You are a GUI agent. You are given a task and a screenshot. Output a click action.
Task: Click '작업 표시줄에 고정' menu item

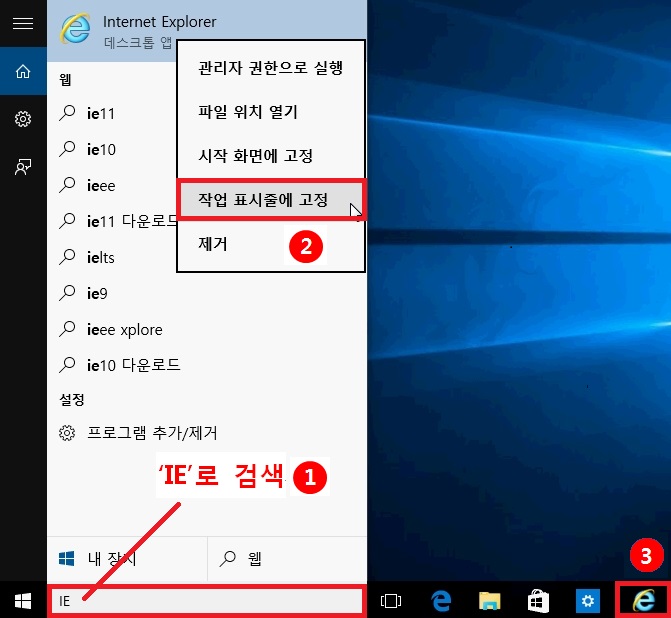pyautogui.click(x=270, y=200)
